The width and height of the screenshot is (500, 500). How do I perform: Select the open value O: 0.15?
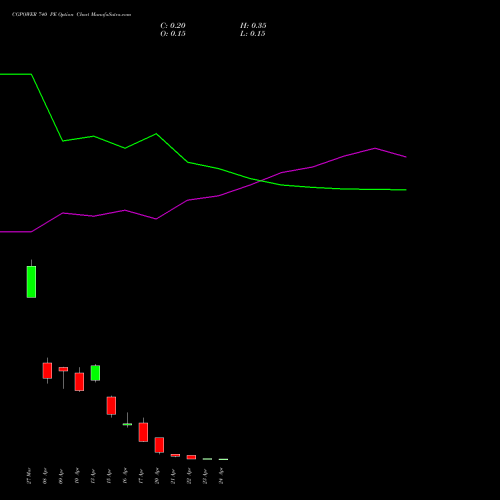pyautogui.click(x=173, y=34)
